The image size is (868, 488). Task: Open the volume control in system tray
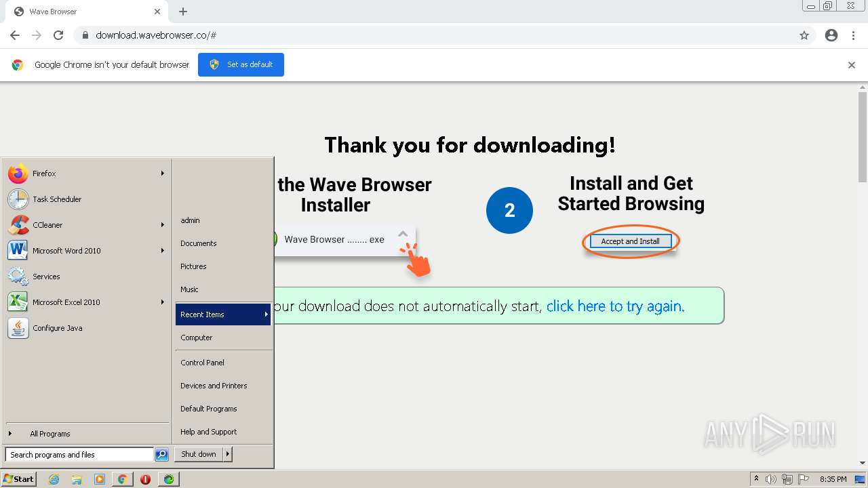point(771,479)
